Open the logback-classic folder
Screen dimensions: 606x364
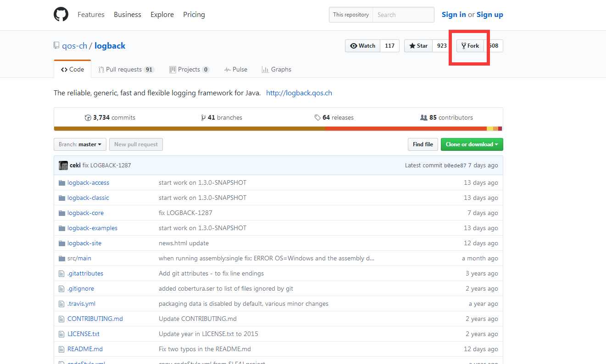pos(88,198)
